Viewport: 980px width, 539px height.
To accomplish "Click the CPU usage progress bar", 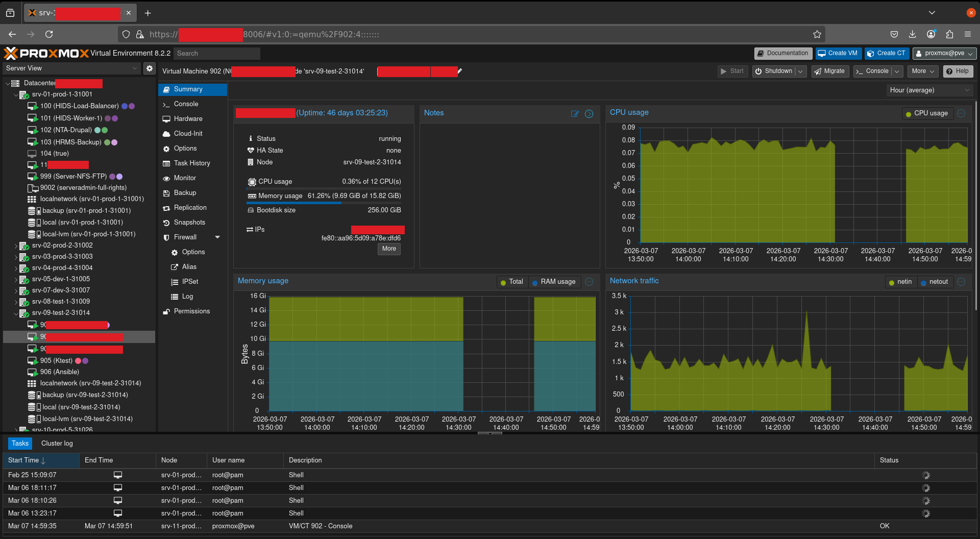I will pos(324,189).
